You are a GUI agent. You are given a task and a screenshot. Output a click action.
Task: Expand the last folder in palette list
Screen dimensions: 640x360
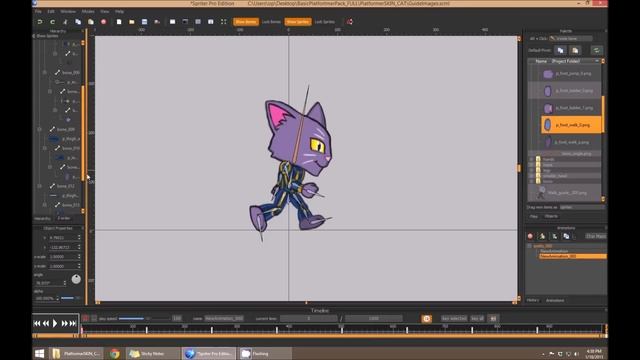click(x=531, y=181)
